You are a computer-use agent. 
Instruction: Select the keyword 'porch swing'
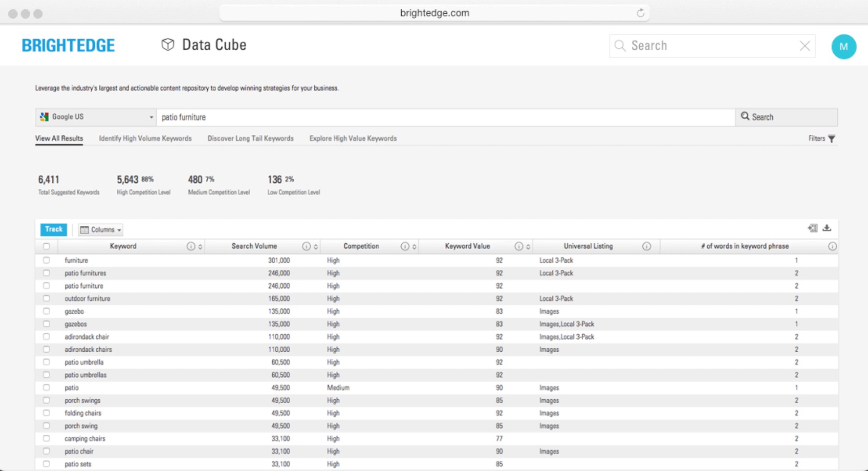pyautogui.click(x=81, y=426)
